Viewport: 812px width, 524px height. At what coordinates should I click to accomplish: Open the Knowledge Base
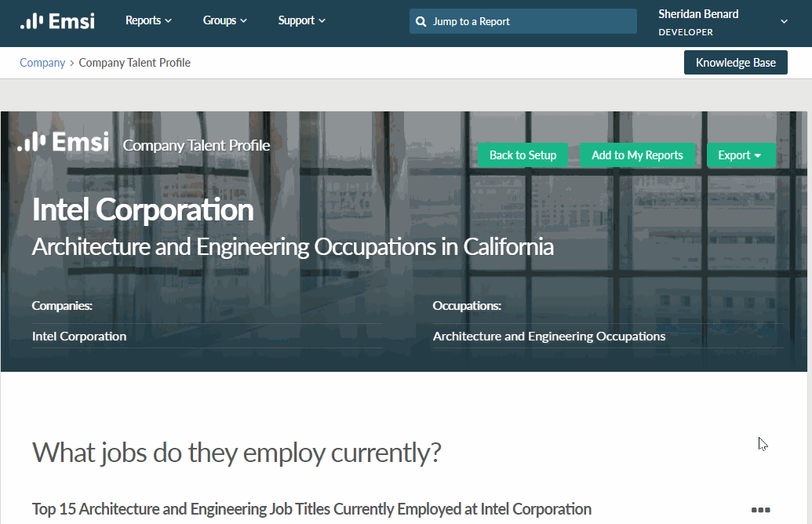[x=735, y=63]
